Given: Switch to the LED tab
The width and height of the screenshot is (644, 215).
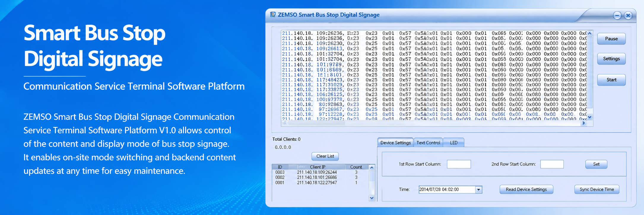Looking at the screenshot, I should 454,143.
